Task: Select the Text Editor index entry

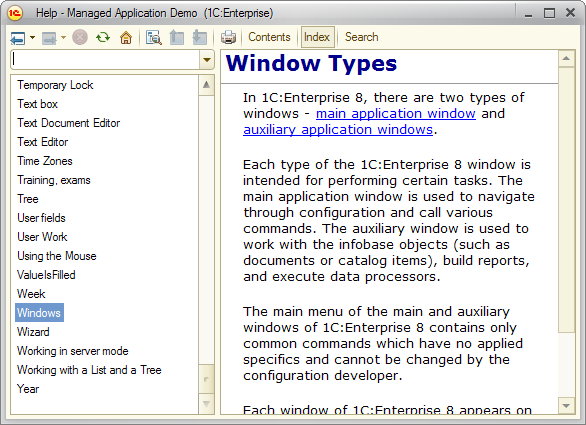Action: [x=43, y=142]
